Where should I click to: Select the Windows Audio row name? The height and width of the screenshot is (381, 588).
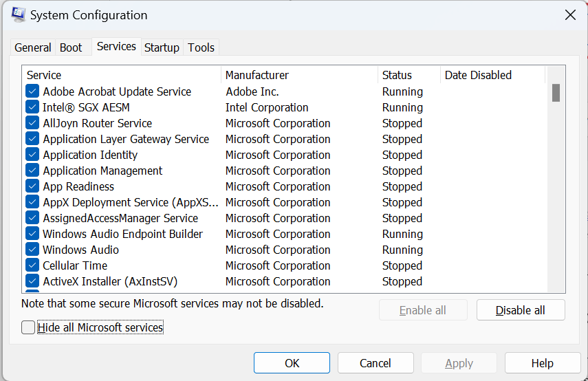(80, 250)
